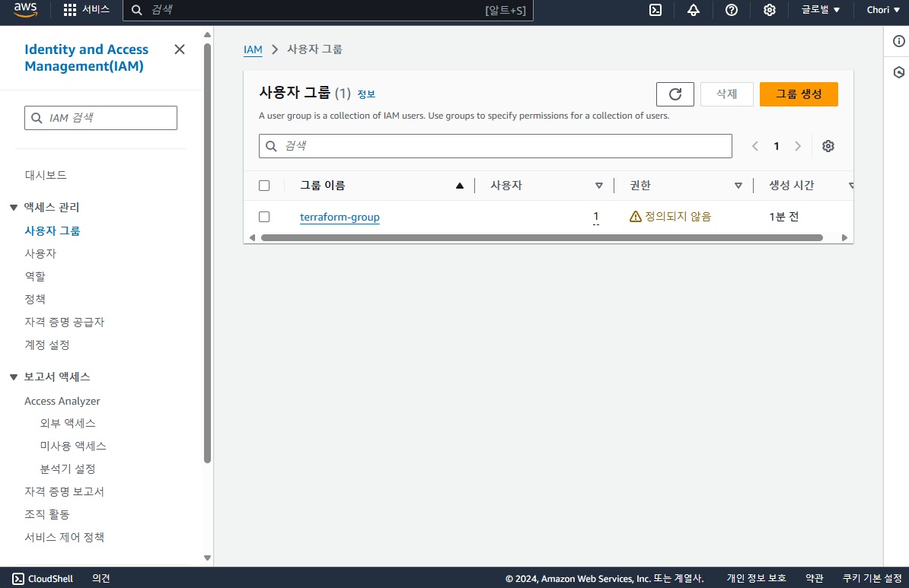Open table preferences gear icon
This screenshot has height=588, width=909.
[828, 146]
